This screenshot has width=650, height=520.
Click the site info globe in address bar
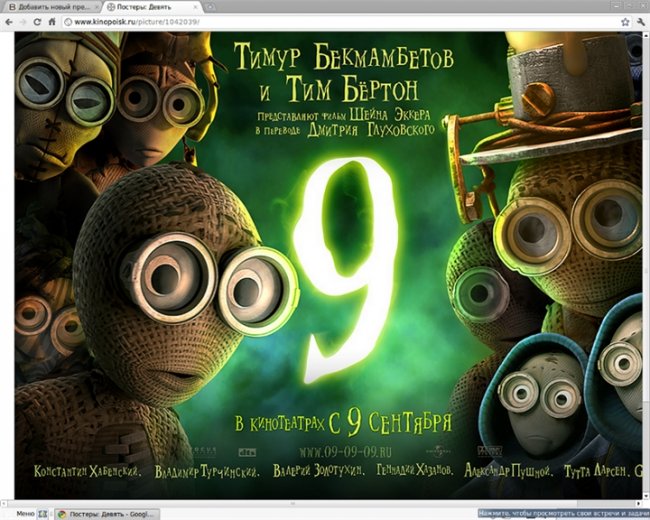67,21
